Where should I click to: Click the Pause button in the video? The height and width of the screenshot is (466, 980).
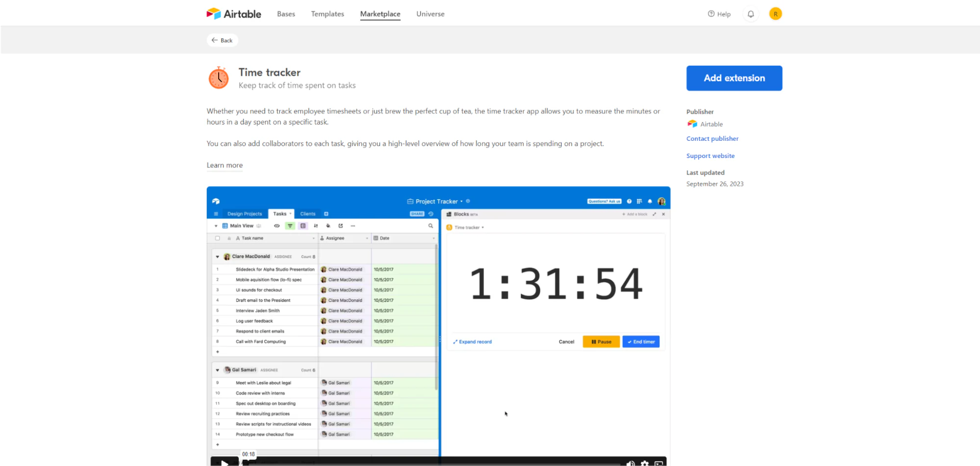click(601, 342)
